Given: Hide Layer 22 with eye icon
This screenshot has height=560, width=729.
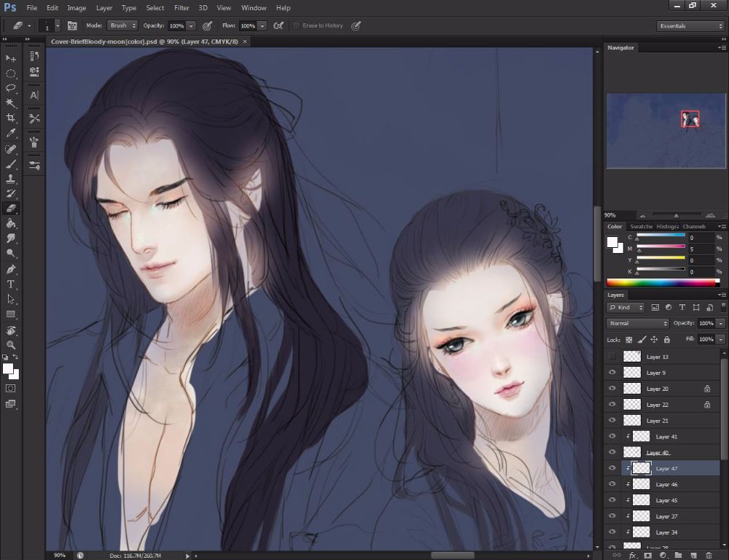Looking at the screenshot, I should coord(612,405).
